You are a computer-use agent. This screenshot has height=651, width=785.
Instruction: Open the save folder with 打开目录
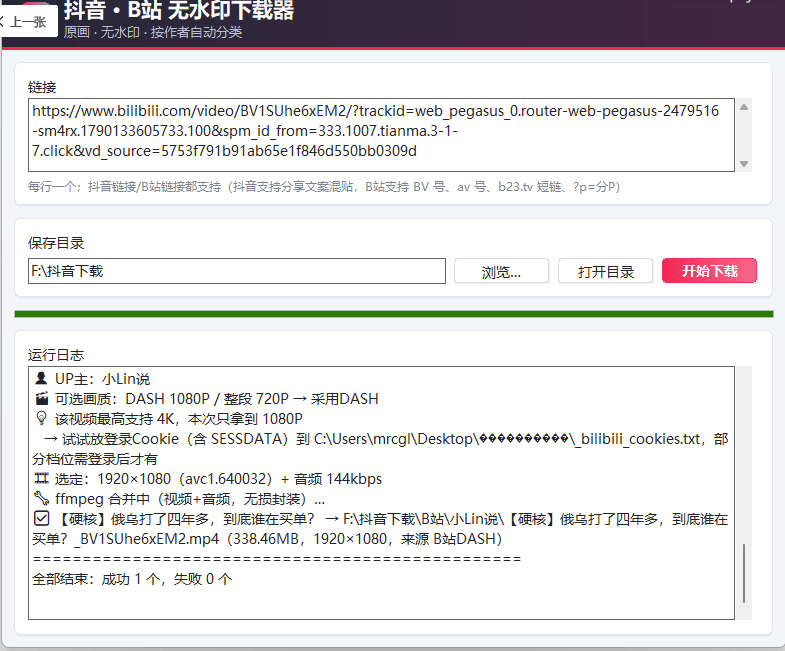tap(605, 271)
